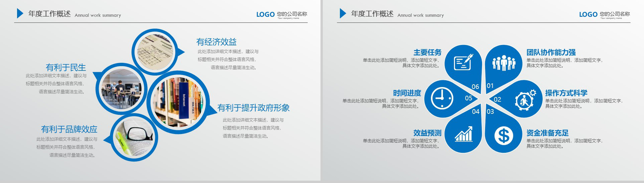Click the heading 有利于提升政府形象
Screen dimensions: 644x183
(253, 108)
